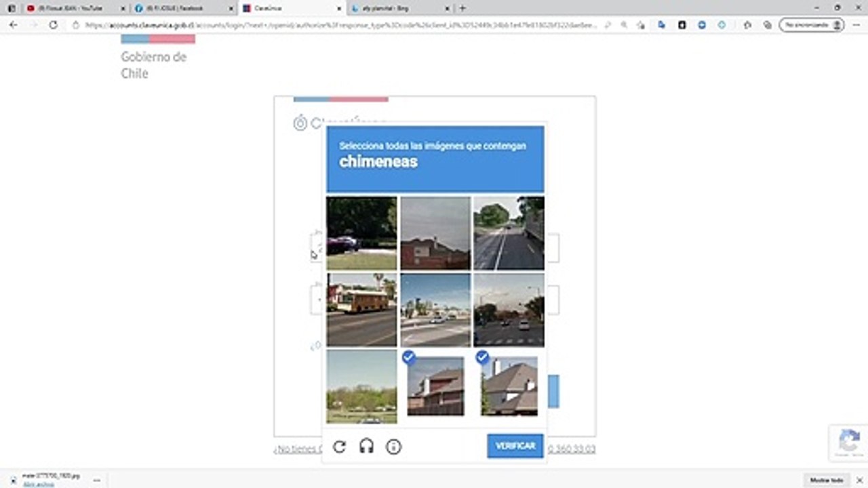This screenshot has height=488, width=868.
Task: Select tile with empty highway and trees
Action: pos(509,233)
